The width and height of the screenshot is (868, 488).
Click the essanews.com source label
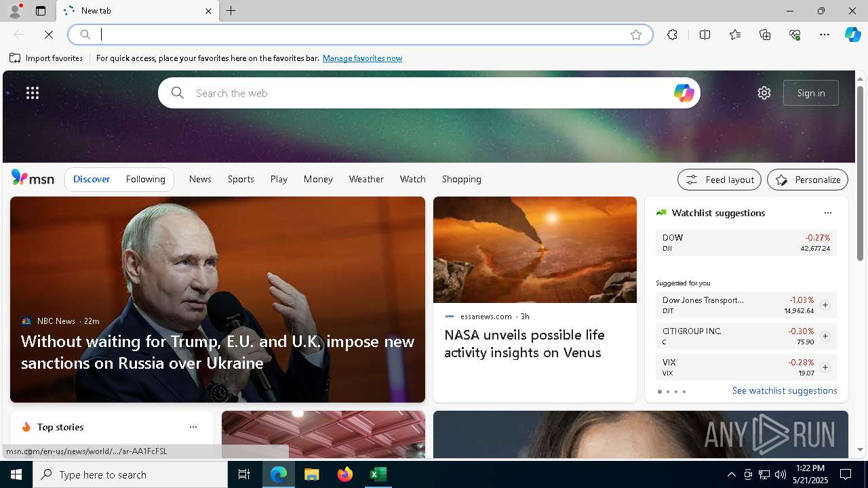[486, 317]
